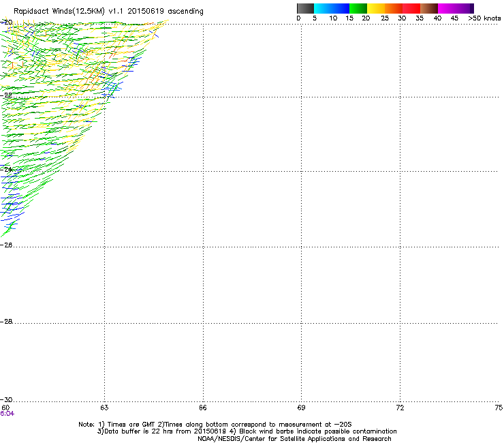Click longitude label 75
Image resolution: width=504 pixels, height=443 pixels.
499,408
